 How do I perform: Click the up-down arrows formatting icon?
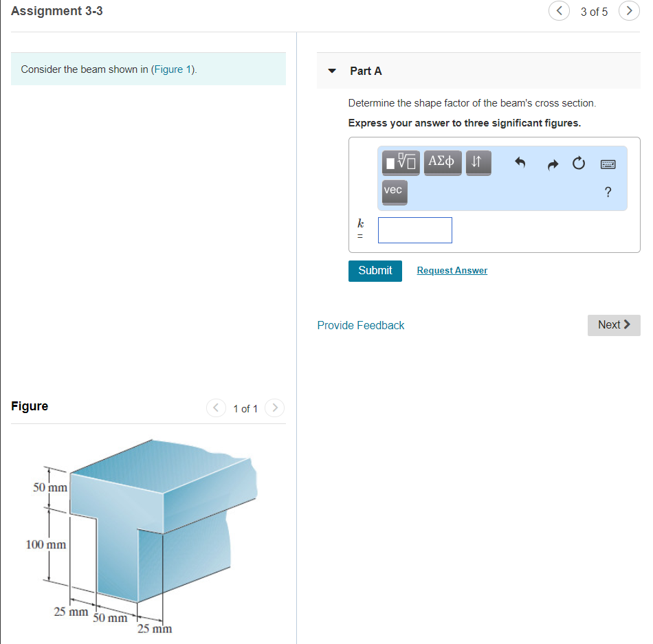point(478,162)
